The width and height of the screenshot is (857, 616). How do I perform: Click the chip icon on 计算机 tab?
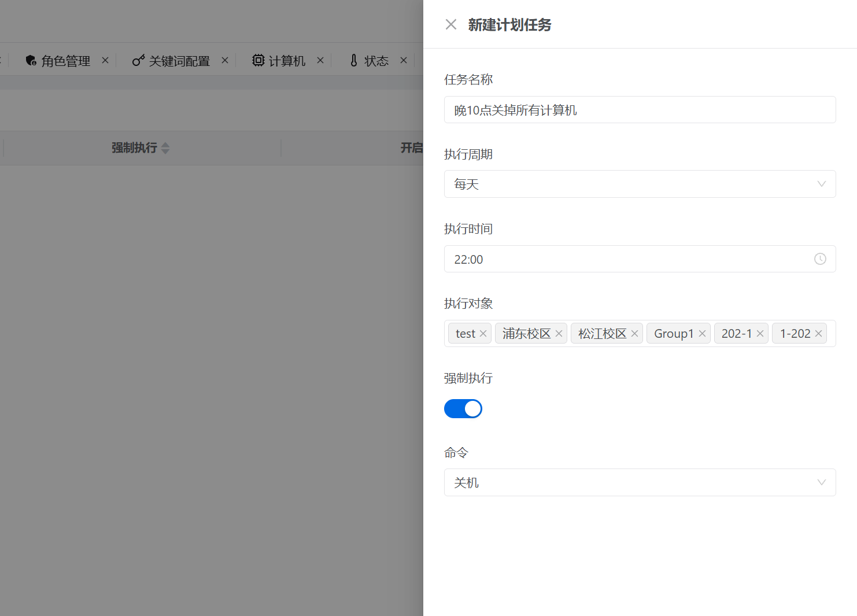[x=258, y=60]
